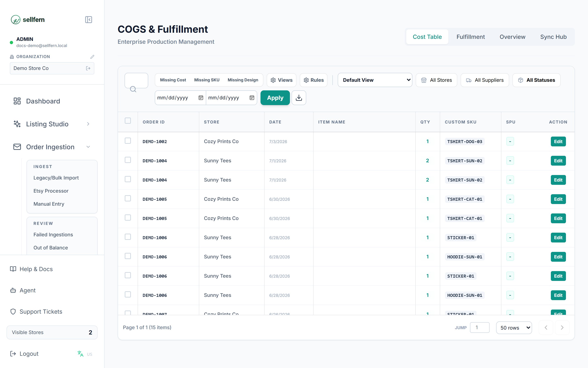Check the second DEMO-1006 STICKER-01 row checkbox
The height and width of the screenshot is (368, 588).
128,275
